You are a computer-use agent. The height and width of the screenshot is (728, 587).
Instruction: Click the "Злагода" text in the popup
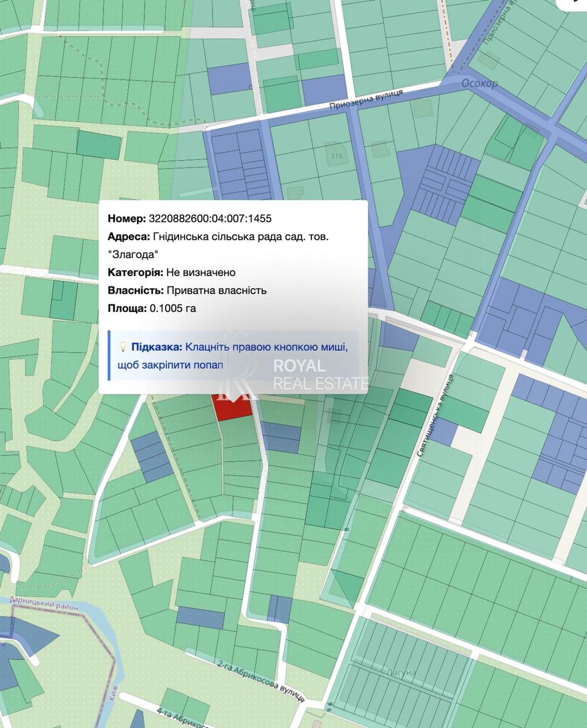tap(129, 254)
